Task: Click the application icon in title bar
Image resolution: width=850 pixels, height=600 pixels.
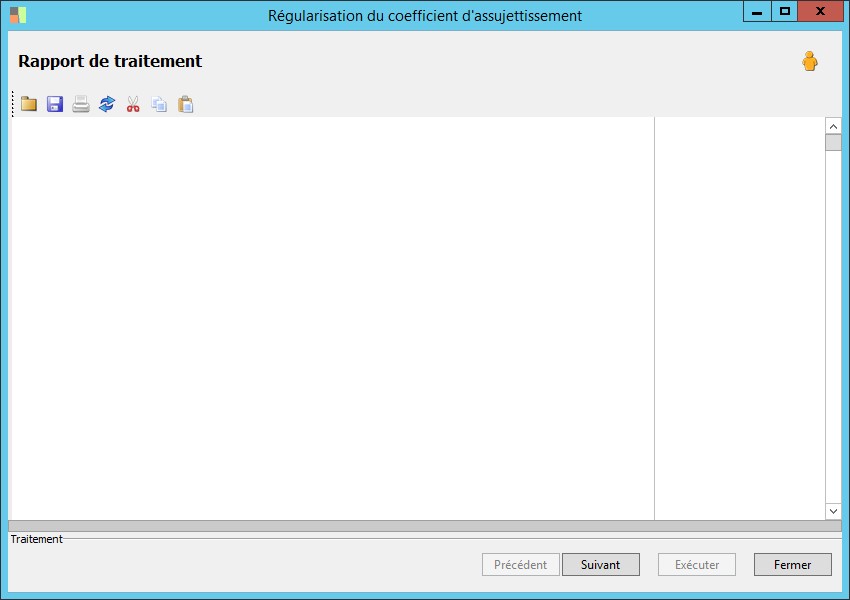Action: [18, 15]
